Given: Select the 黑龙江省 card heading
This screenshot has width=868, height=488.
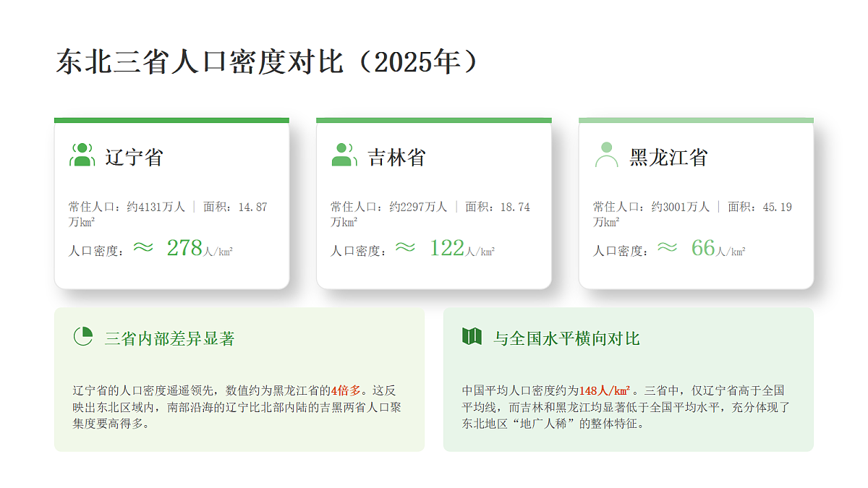Looking at the screenshot, I should (668, 157).
